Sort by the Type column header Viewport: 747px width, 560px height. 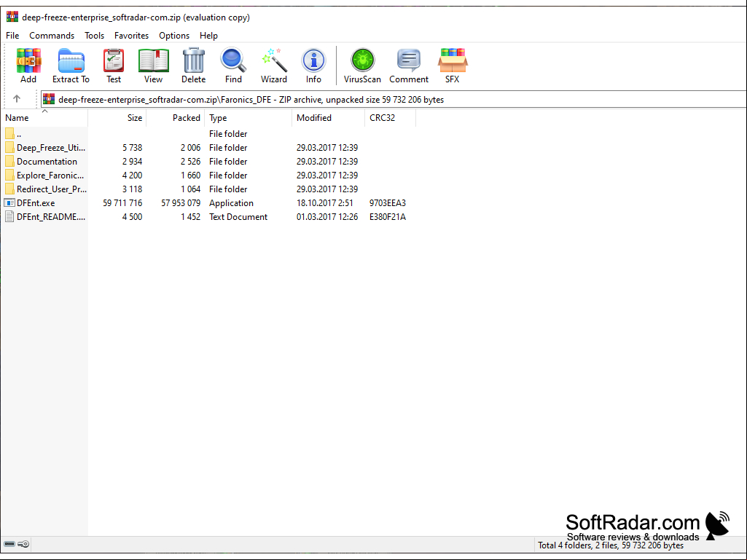coord(248,118)
